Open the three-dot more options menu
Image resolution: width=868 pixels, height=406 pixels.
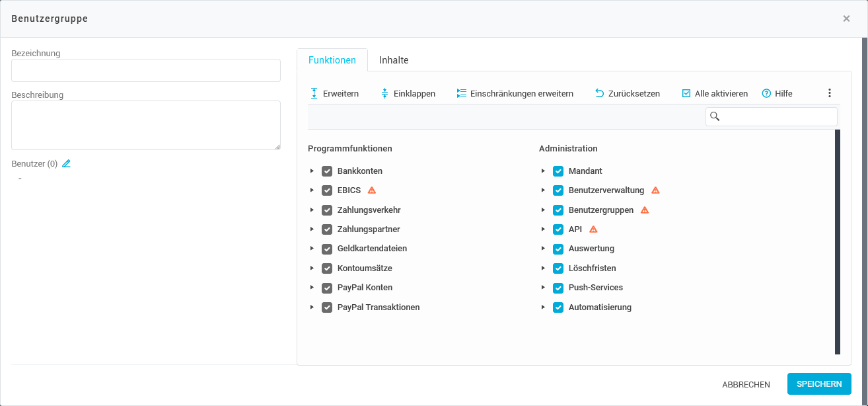830,93
